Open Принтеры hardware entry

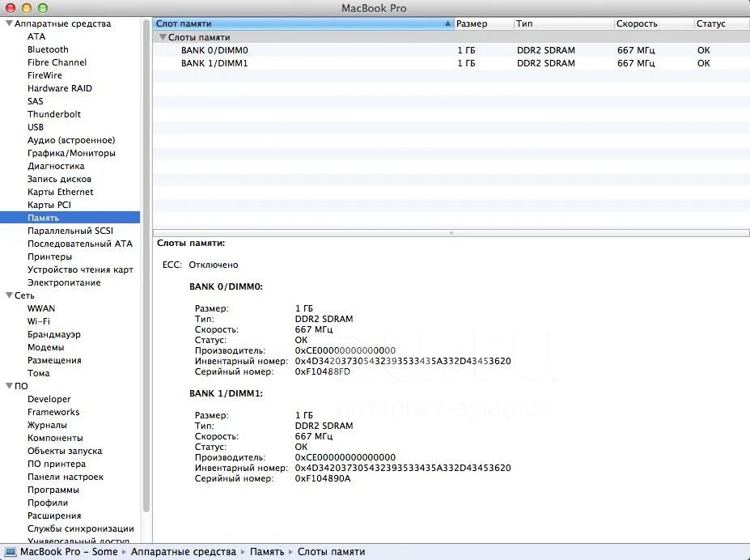[49, 257]
